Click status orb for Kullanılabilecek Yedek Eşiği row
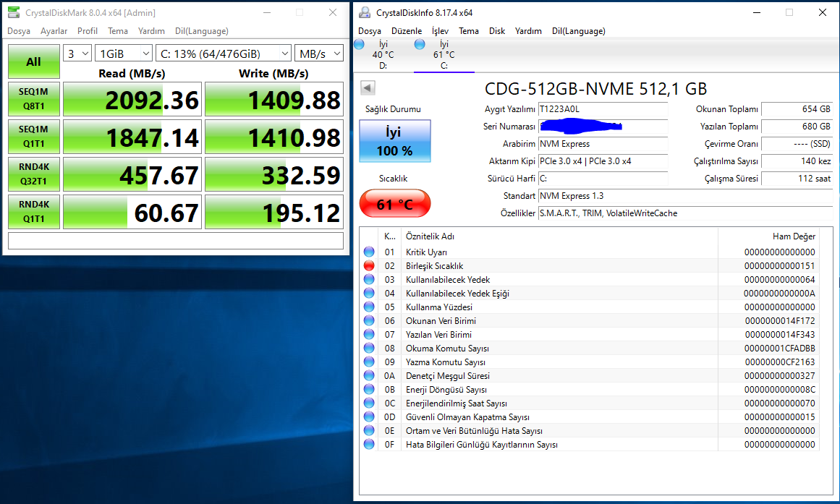 (368, 293)
